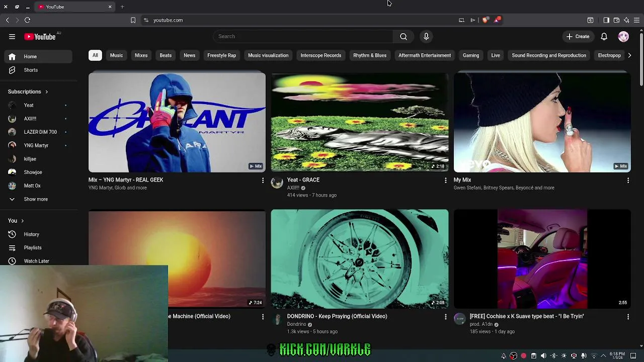The width and height of the screenshot is (644, 362).
Task: Open the Brave Rewards triangle icon
Action: 497,20
